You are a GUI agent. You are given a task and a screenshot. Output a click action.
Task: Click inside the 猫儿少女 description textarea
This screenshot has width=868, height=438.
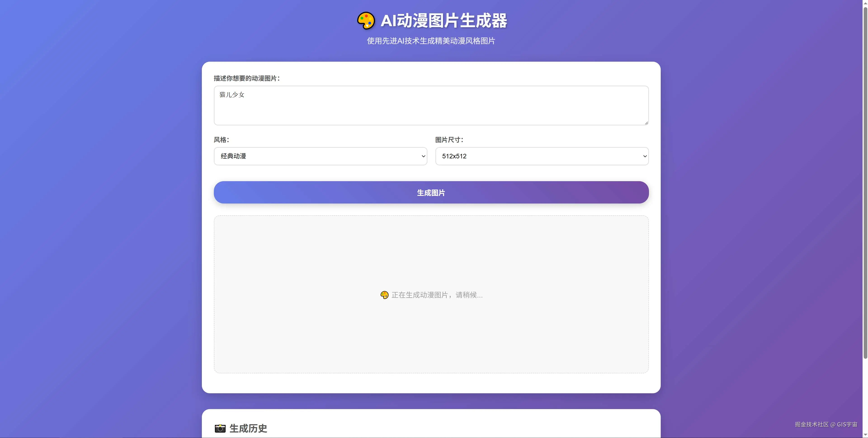(x=431, y=105)
